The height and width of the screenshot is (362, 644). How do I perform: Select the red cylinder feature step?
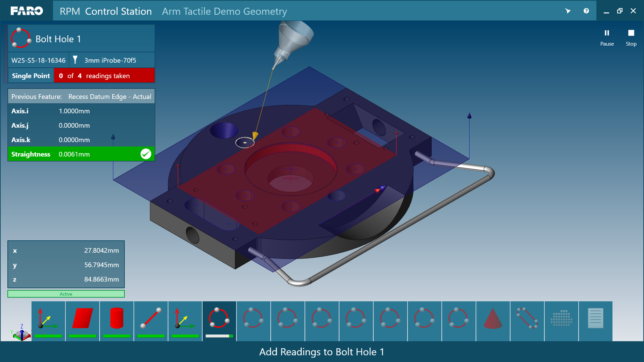pos(117,321)
